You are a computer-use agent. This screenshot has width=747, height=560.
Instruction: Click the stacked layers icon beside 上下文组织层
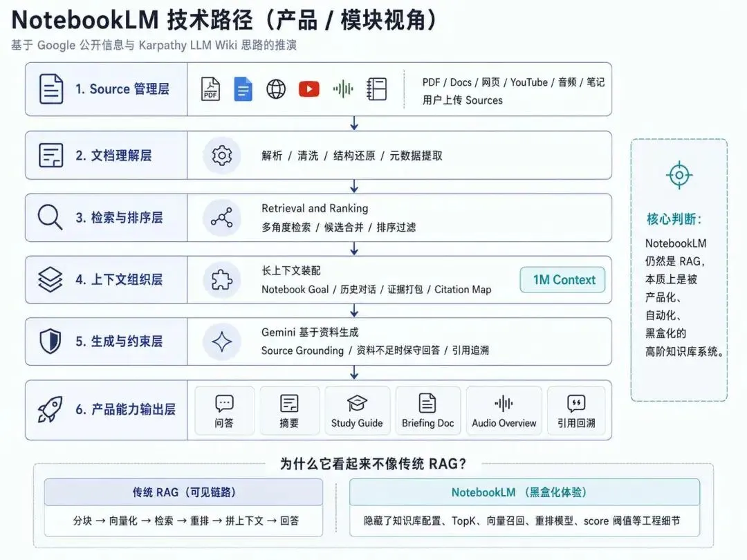pos(50,279)
